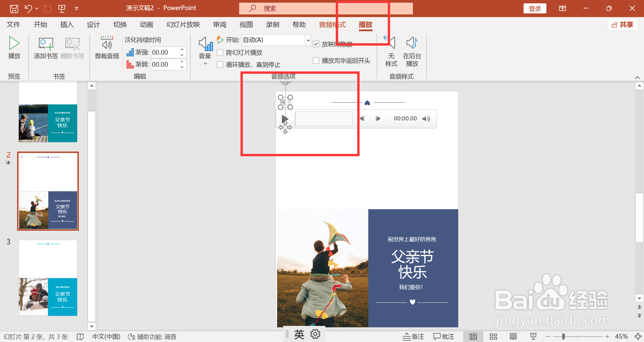Viewport: 644px width, 342px height.
Task: Click the spell check status bar icon
Action: (80, 336)
